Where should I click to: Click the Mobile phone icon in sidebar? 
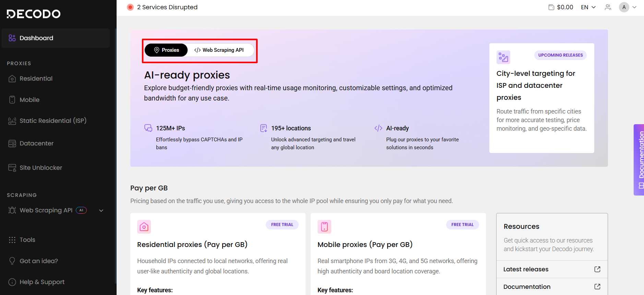tap(12, 100)
